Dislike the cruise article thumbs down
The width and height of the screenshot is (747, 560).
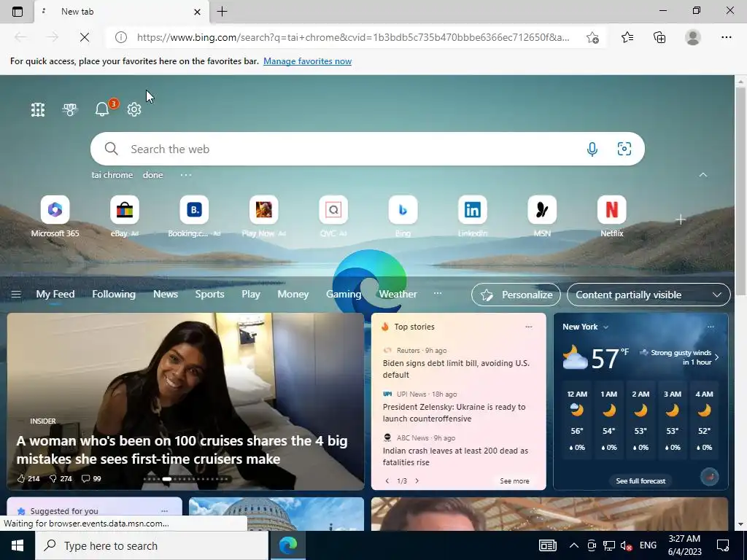click(61, 478)
